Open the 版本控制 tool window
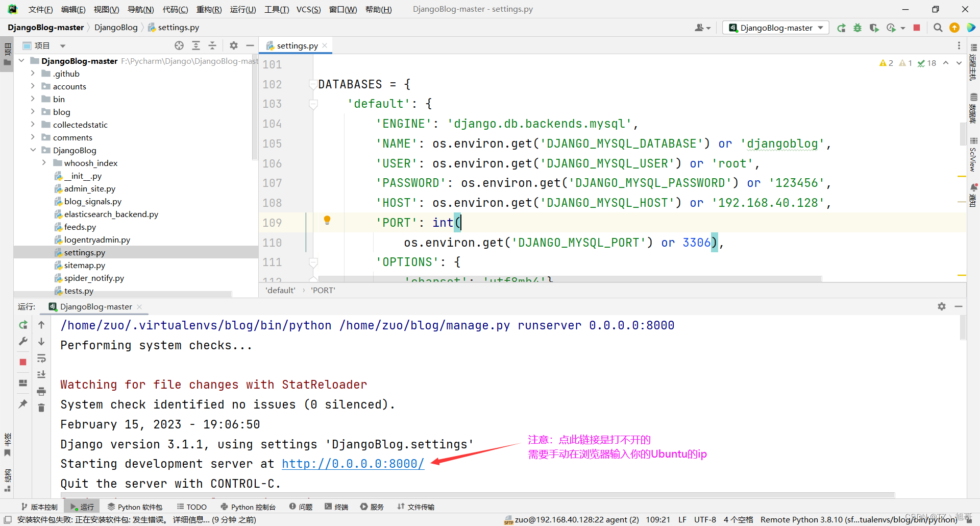Image resolution: width=980 pixels, height=526 pixels. click(x=39, y=507)
